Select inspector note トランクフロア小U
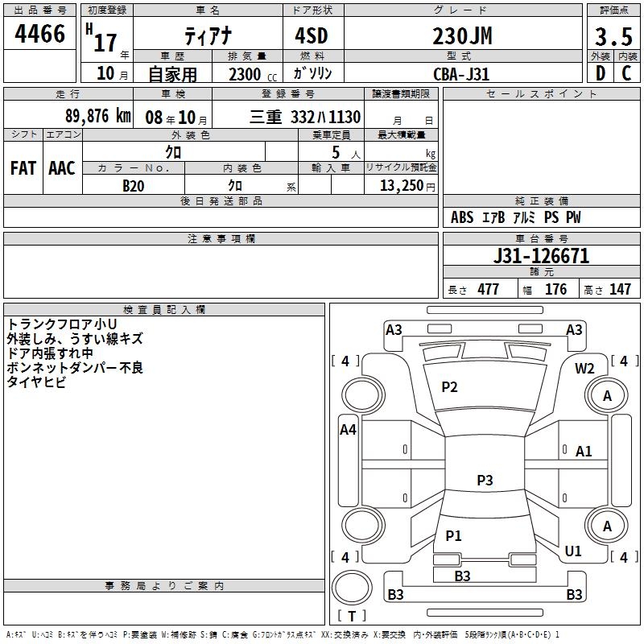644x644 pixels. 62,324
